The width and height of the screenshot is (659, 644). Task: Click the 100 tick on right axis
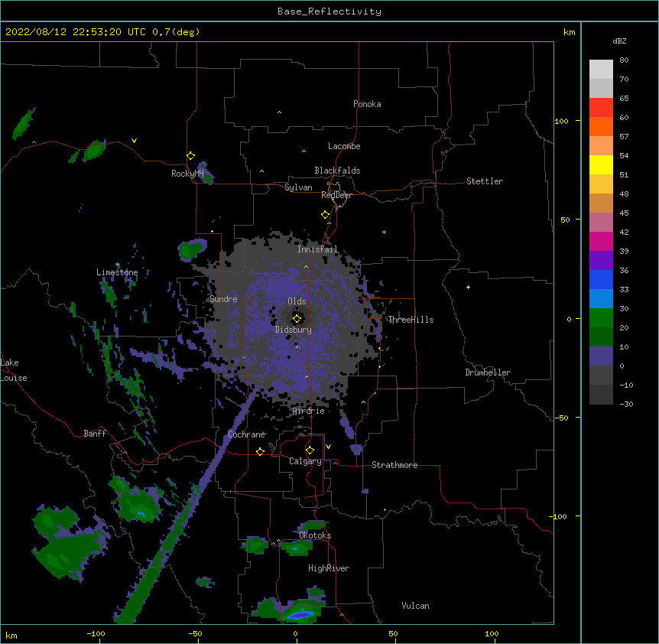tap(561, 121)
